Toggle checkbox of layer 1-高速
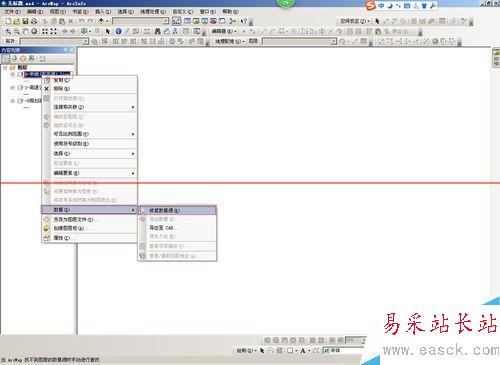This screenshot has width=500, height=365. click(x=20, y=88)
